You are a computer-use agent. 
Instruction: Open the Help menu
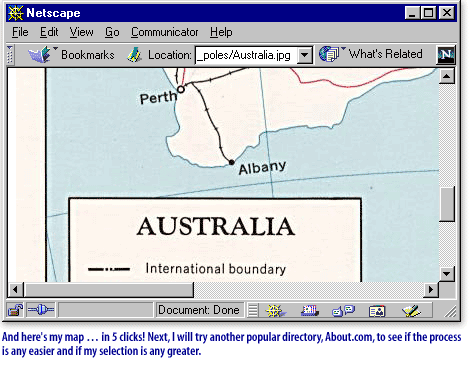pos(221,32)
